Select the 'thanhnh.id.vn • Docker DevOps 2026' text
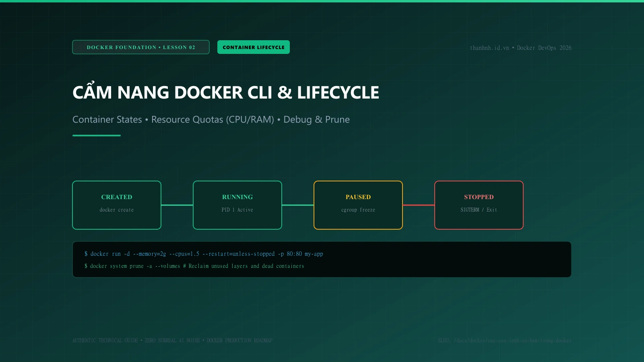Screen dimensions: 644x362 click(521, 48)
